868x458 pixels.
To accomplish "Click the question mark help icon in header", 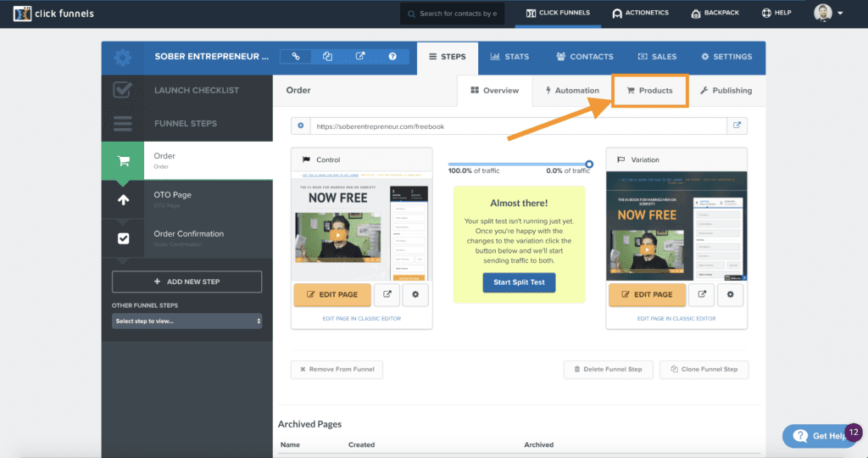I will 392,57.
